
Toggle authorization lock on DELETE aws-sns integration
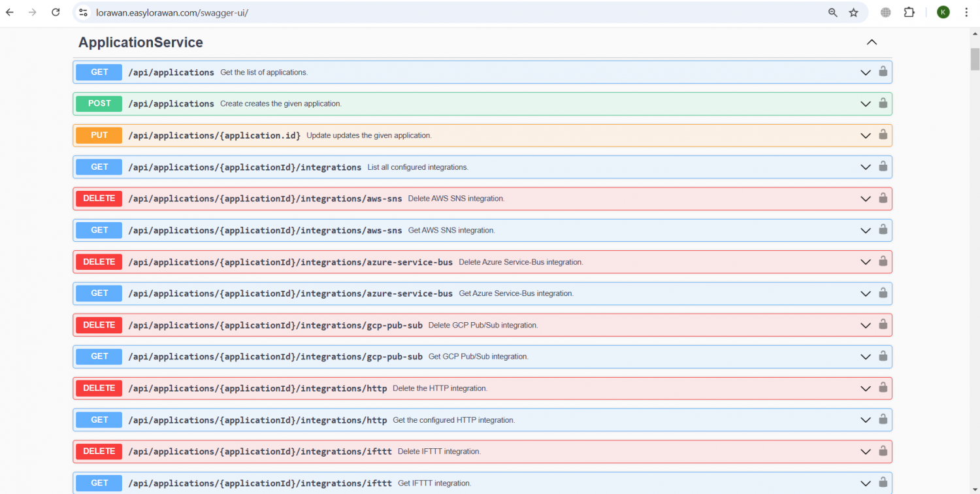883,198
